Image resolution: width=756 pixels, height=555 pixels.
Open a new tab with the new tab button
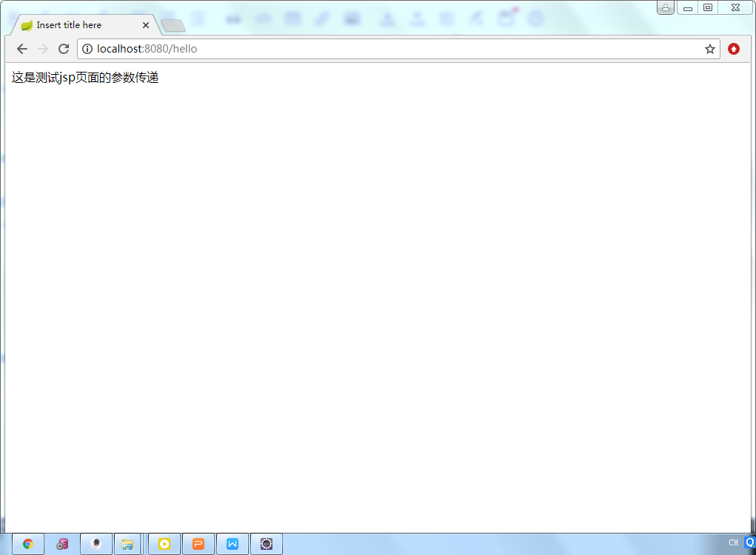coord(173,26)
